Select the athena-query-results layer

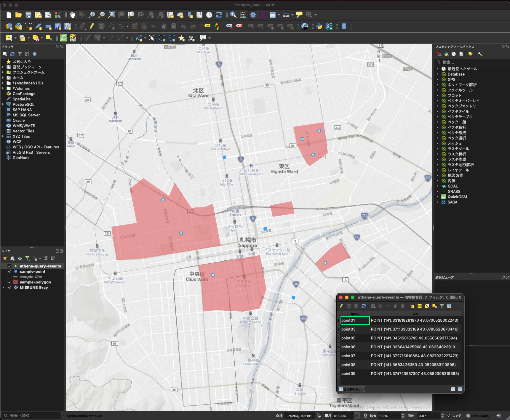point(40,266)
